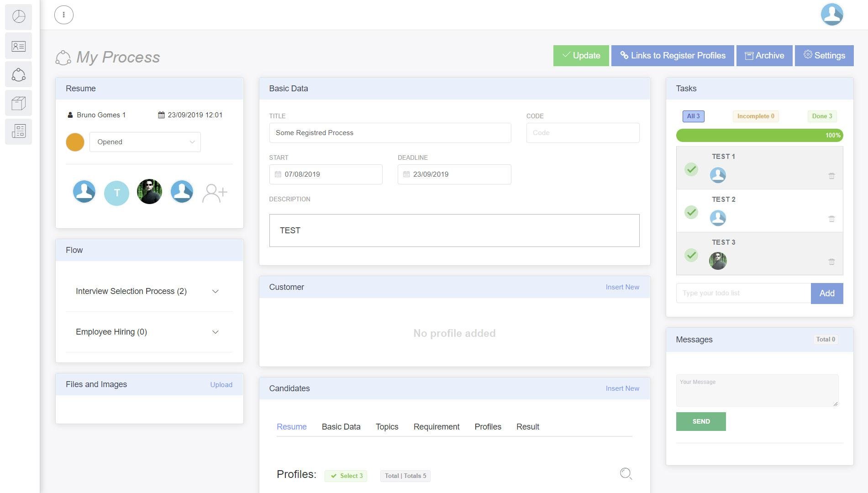Click the calendar icon in Deadline field
This screenshot has width=868, height=493.
coord(406,174)
